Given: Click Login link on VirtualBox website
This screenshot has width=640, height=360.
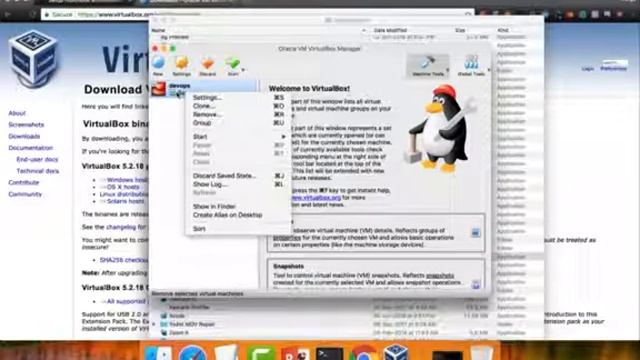Looking at the screenshot, I should [588, 69].
